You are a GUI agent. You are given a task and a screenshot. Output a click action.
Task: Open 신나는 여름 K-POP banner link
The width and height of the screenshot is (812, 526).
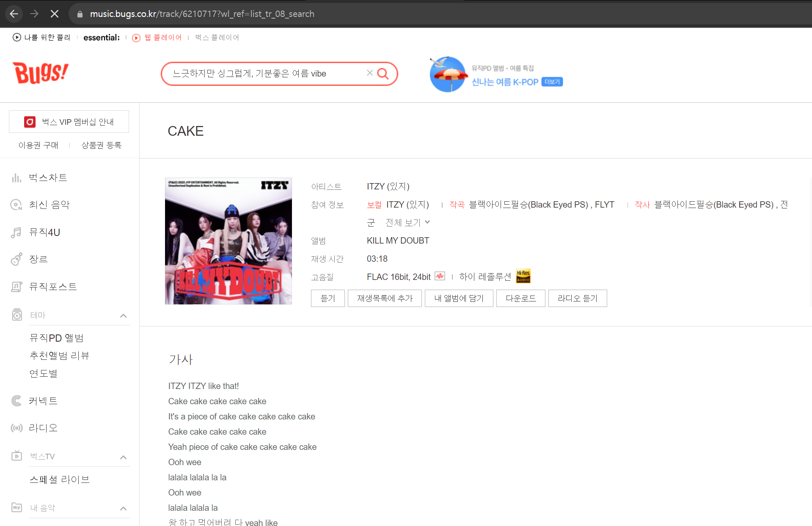pos(505,82)
